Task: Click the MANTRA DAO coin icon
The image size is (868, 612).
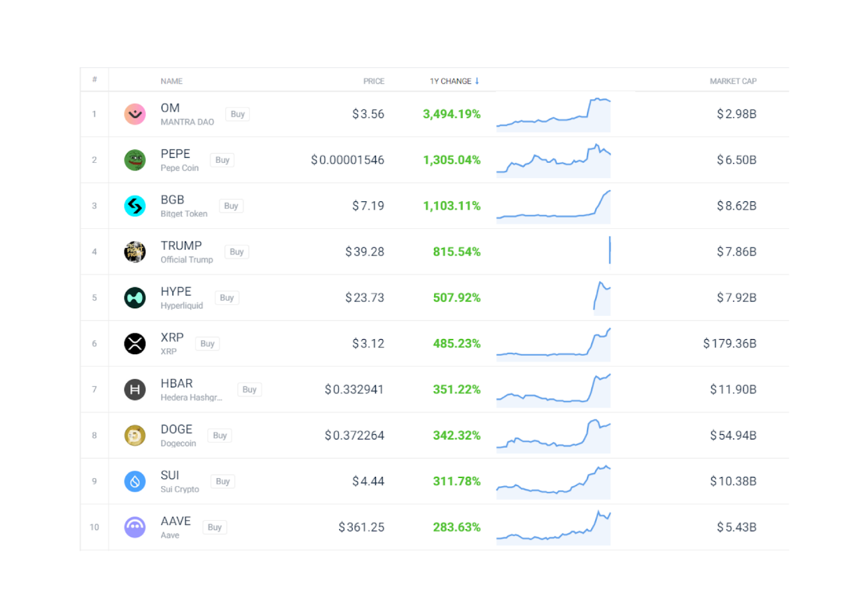Action: 135,114
